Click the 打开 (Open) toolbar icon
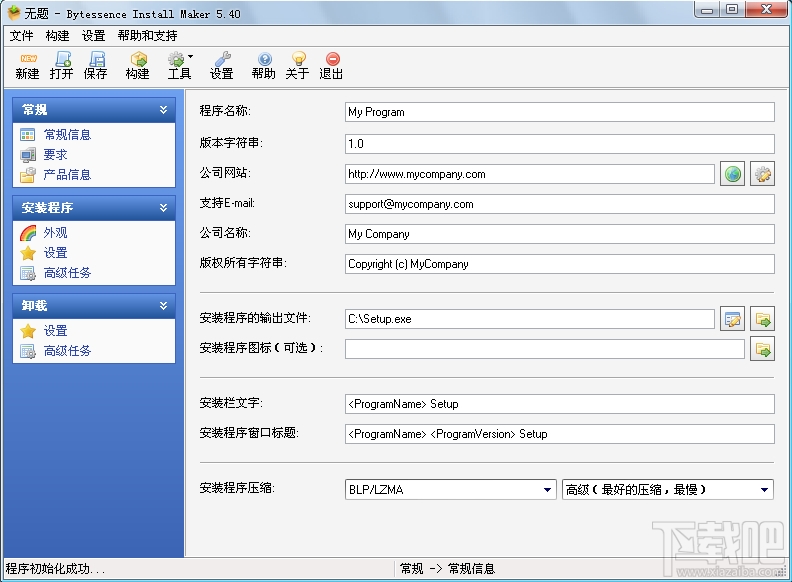This screenshot has height=582, width=792. (62, 66)
